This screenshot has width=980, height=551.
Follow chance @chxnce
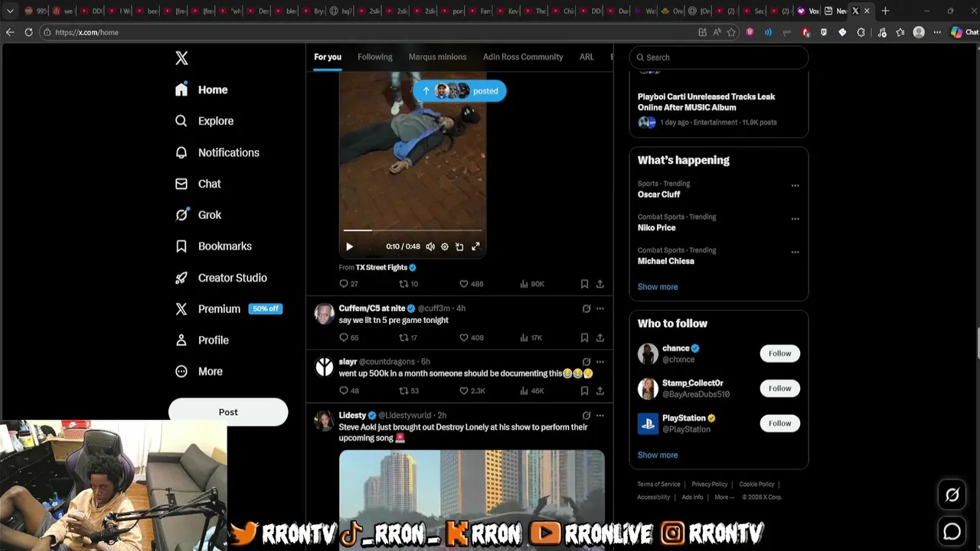(779, 354)
